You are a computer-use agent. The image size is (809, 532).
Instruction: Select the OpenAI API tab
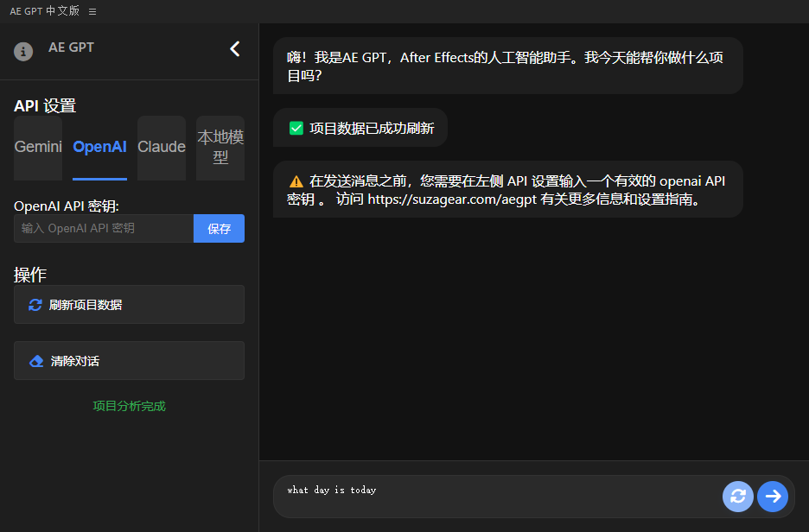coord(99,147)
